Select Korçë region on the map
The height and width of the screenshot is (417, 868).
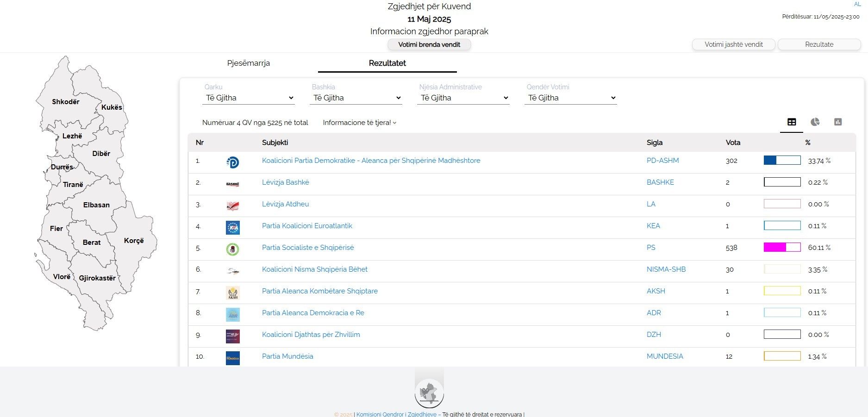[134, 241]
